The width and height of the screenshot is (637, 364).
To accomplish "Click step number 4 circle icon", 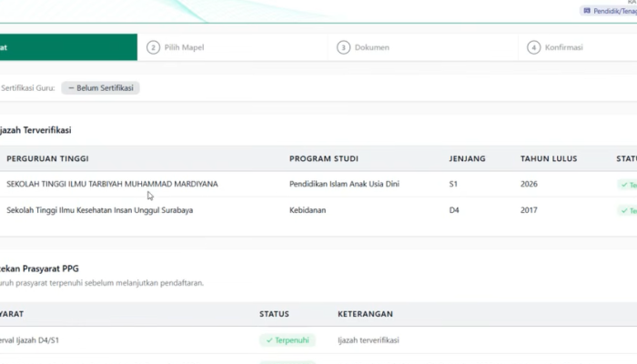I will point(534,47).
